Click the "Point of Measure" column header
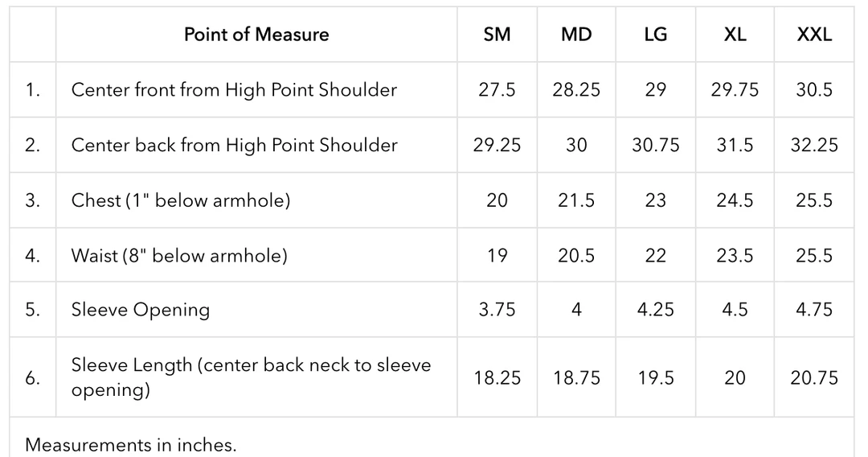 (256, 35)
